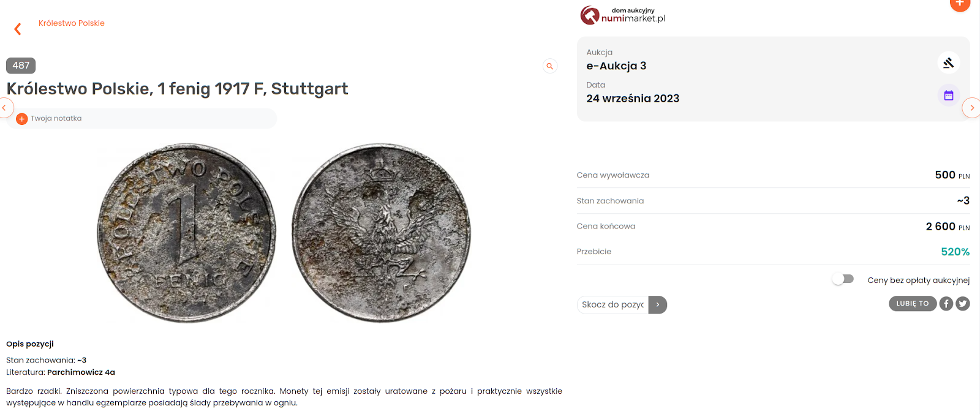Submit the jump-to-lot arrow button
Image resolution: width=980 pixels, height=414 pixels.
tap(657, 304)
